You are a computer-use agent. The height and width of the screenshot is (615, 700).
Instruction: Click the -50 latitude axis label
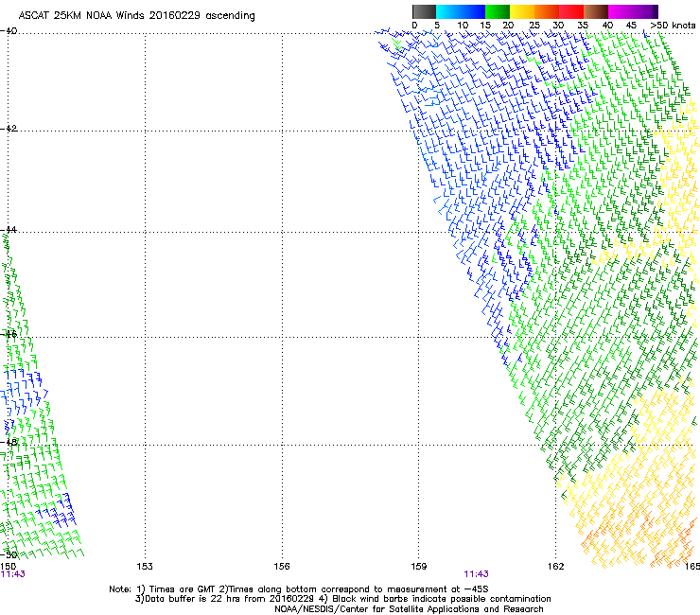coord(9,555)
